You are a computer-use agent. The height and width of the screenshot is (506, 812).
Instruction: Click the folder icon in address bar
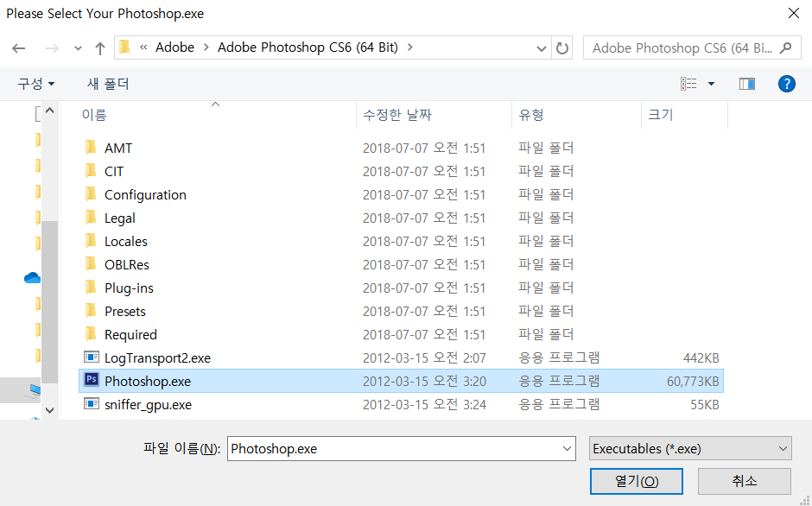point(124,47)
